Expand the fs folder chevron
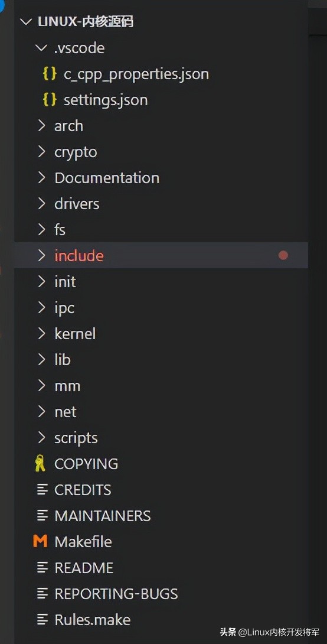327x644 pixels. [41, 230]
